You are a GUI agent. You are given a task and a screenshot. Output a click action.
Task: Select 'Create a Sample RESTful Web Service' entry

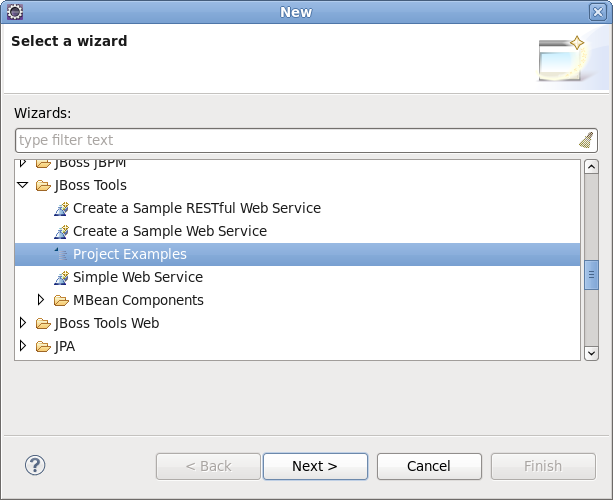tap(197, 208)
